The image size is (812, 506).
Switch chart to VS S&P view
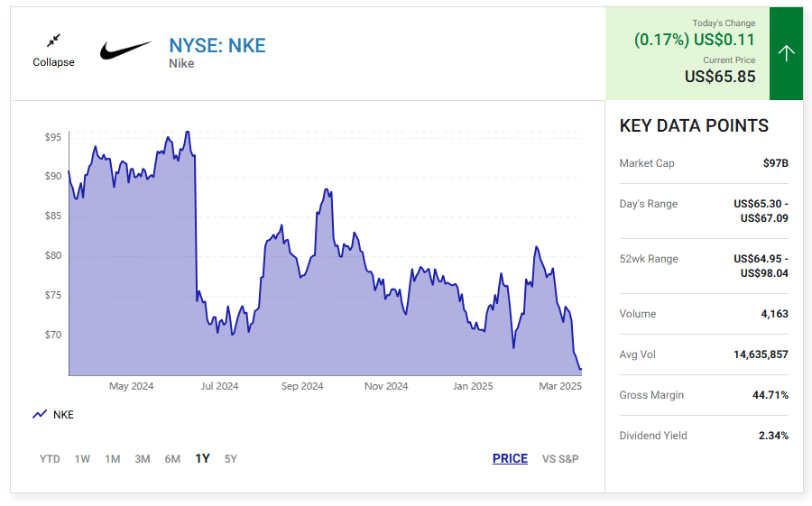(560, 459)
